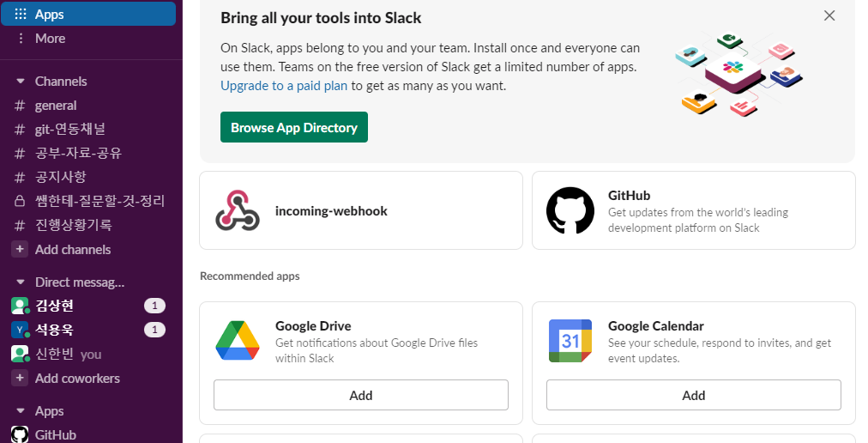Click the plus icon beside Add channels

[x=20, y=250]
